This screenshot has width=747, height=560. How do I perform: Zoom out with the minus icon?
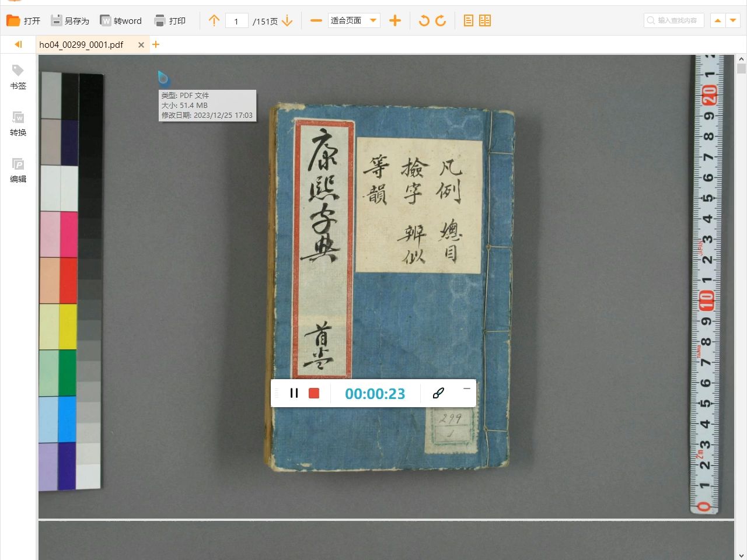tap(316, 21)
